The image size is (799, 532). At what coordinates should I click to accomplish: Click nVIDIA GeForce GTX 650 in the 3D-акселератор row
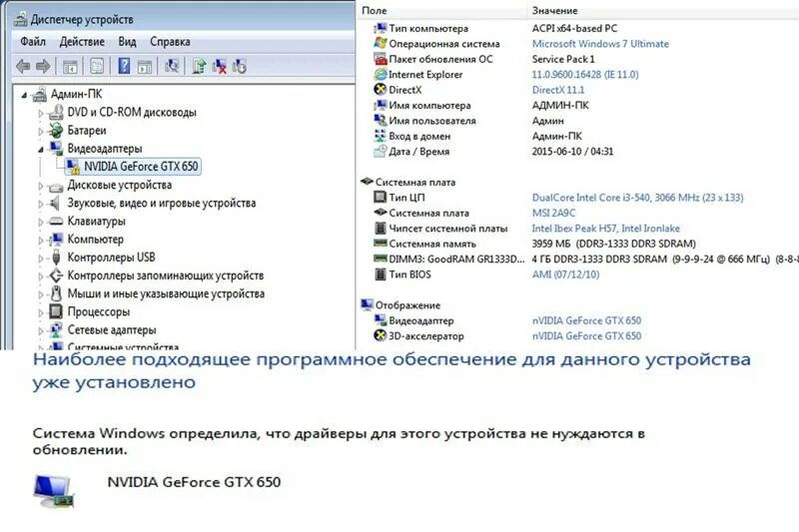pos(586,336)
